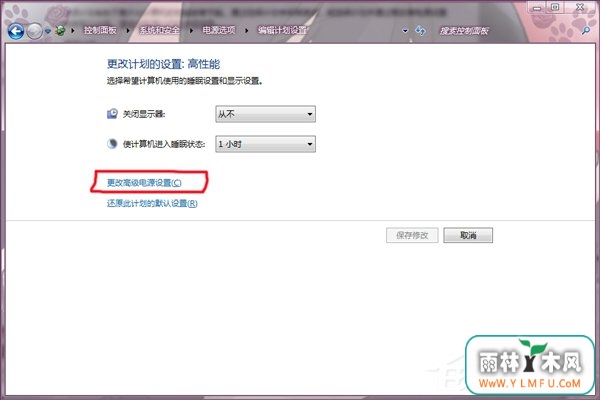Screen dimensions: 600x400
Task: Expand arrow after 电源选项 breadcrumb
Action: 246,30
